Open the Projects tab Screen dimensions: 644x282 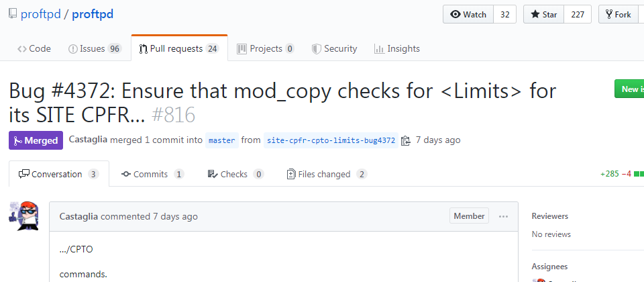pos(266,48)
